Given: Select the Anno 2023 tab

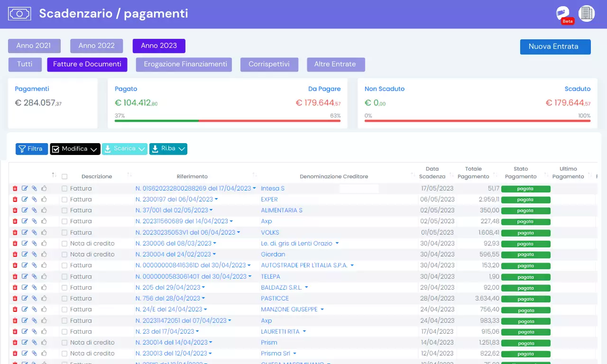Looking at the screenshot, I should point(159,46).
